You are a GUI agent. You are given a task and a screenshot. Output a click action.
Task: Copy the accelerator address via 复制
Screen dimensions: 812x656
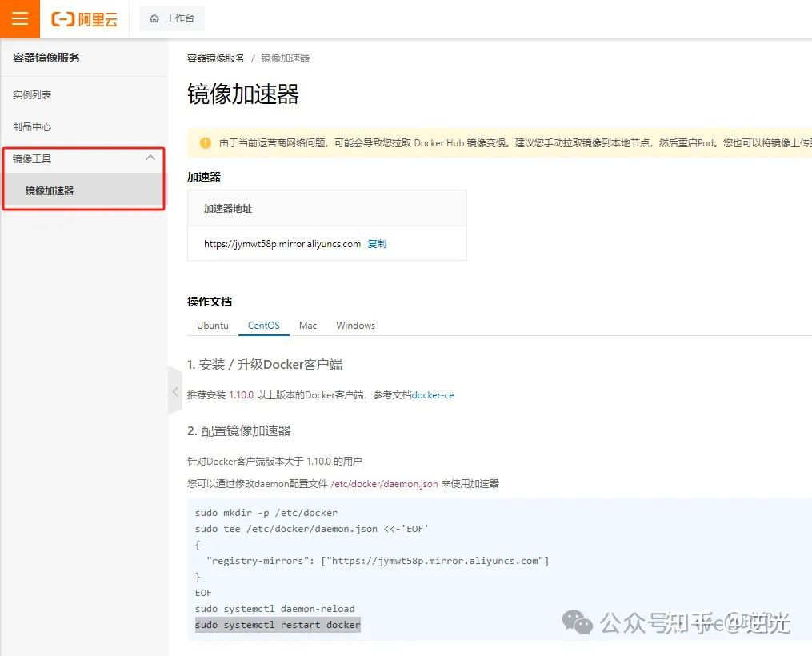click(377, 243)
